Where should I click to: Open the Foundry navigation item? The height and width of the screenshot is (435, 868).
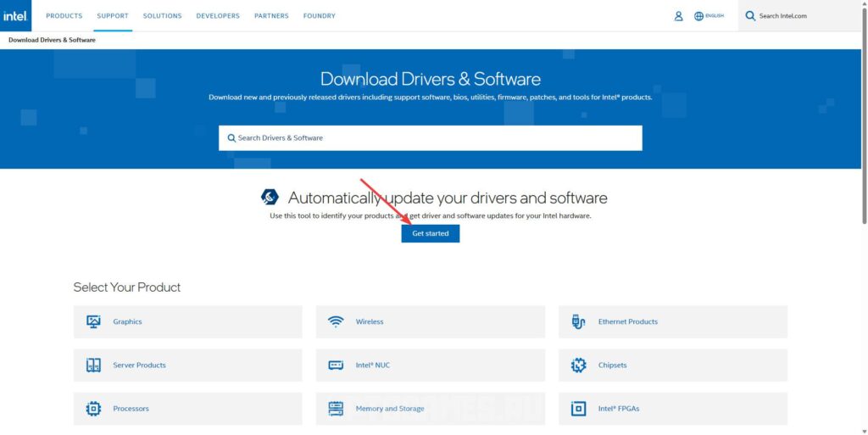click(319, 16)
